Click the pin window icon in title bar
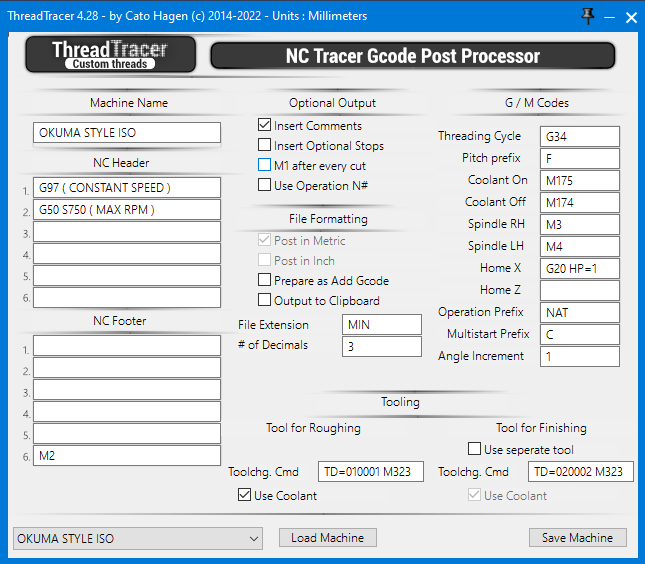This screenshot has height=564, width=645. pos(587,17)
